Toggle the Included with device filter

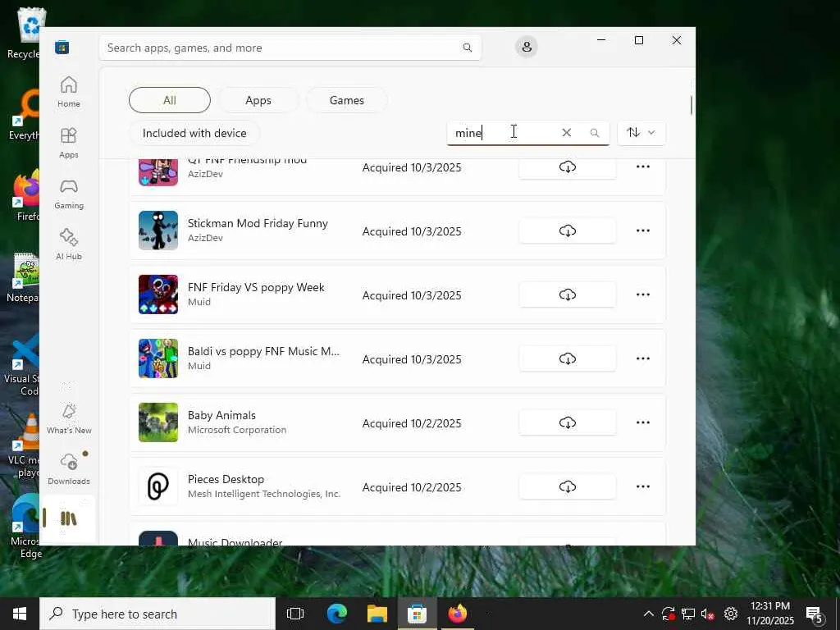194,133
